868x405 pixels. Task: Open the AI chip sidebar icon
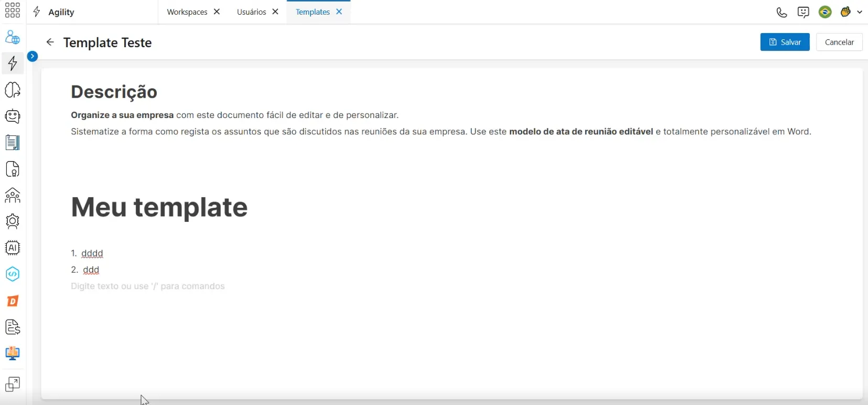click(13, 248)
